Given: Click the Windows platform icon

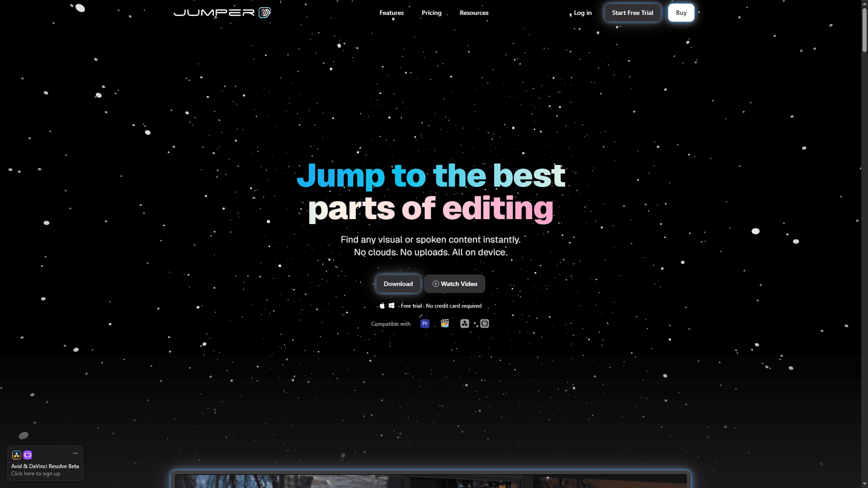Looking at the screenshot, I should coord(392,306).
